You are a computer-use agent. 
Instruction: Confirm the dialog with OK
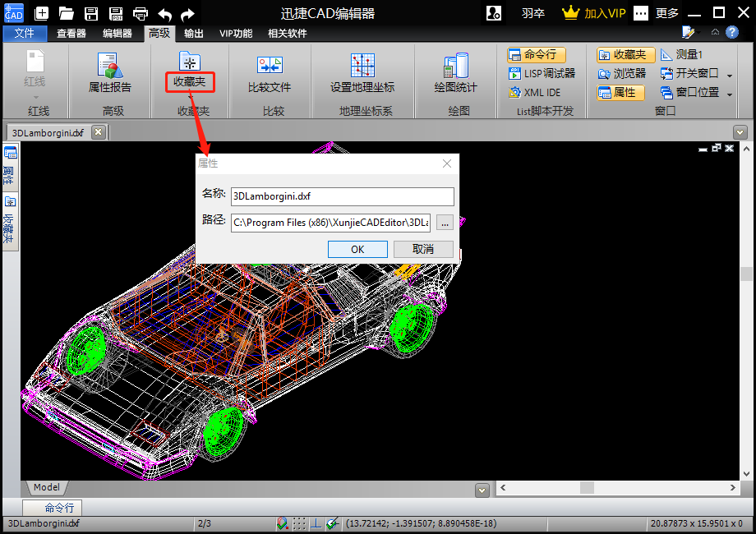357,249
